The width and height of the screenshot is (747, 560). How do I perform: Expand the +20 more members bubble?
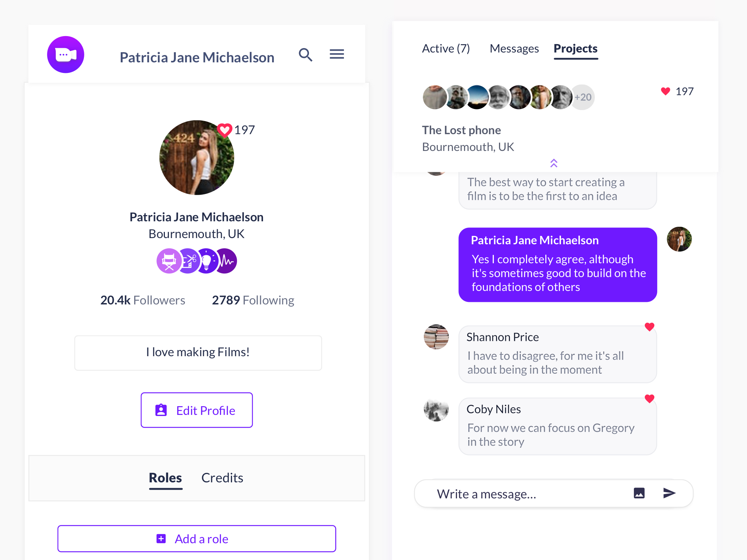(582, 97)
